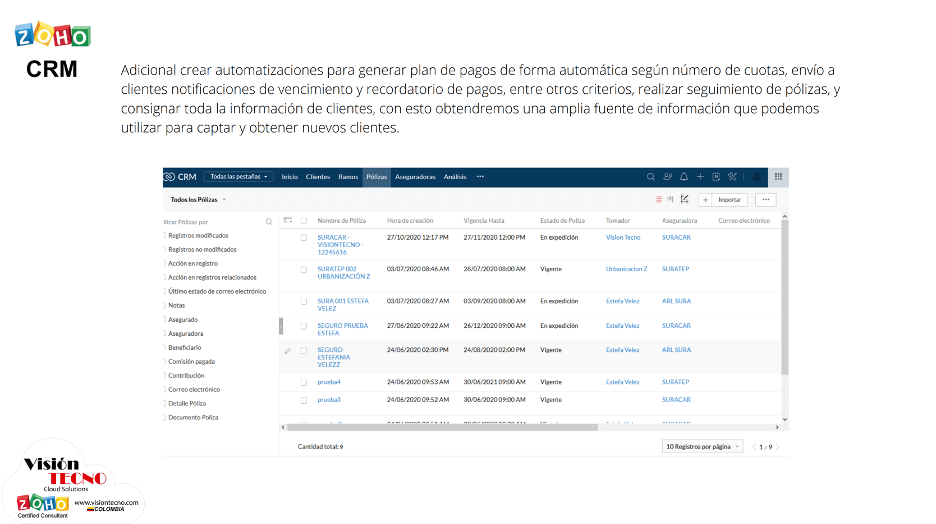The width and height of the screenshot is (936, 524).
Task: Collapse the filter panel handle
Action: [x=281, y=326]
